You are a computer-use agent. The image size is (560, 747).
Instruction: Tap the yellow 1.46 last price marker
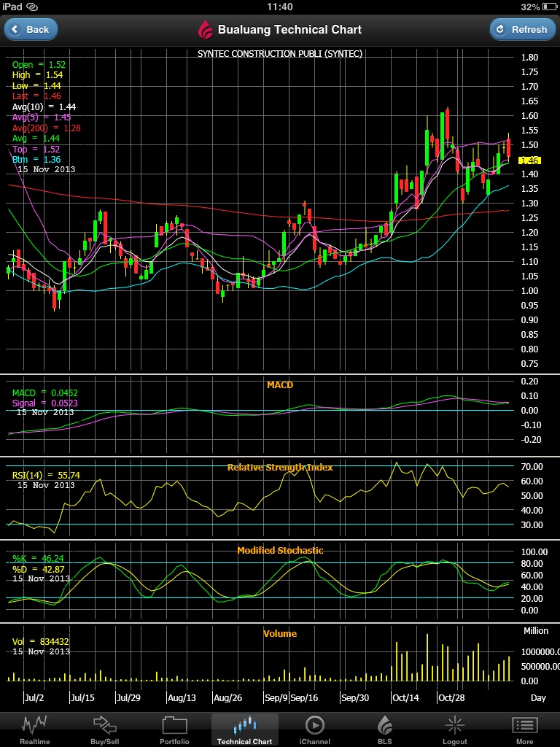point(529,160)
